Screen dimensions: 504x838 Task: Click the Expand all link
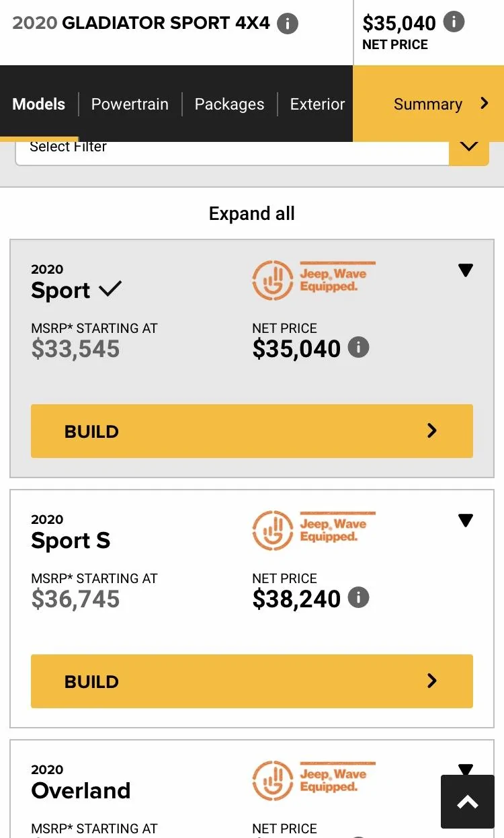[x=252, y=214]
